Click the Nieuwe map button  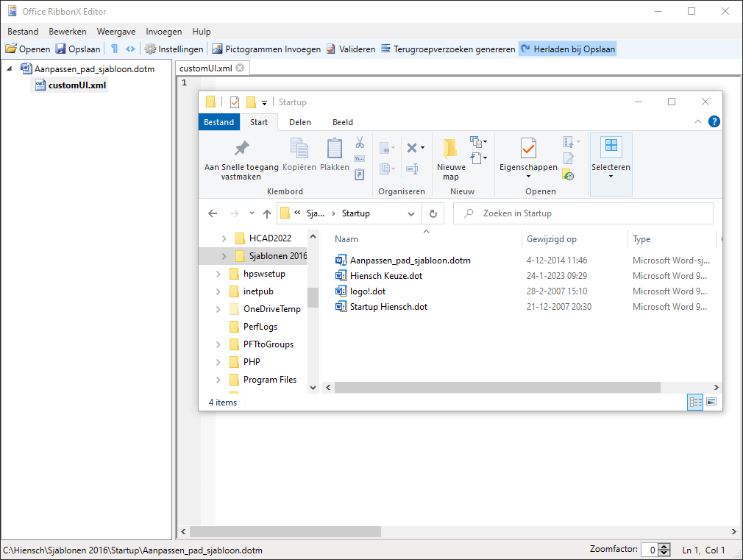pyautogui.click(x=451, y=160)
